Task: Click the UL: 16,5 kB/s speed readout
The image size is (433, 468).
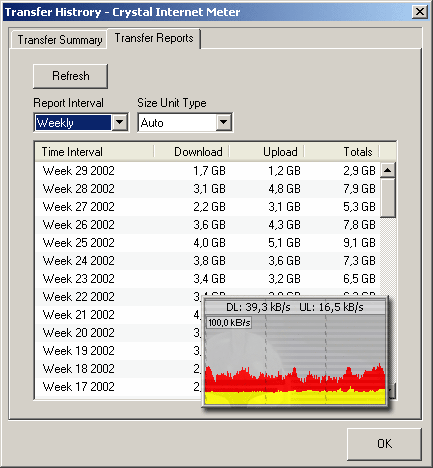Action: (331, 307)
